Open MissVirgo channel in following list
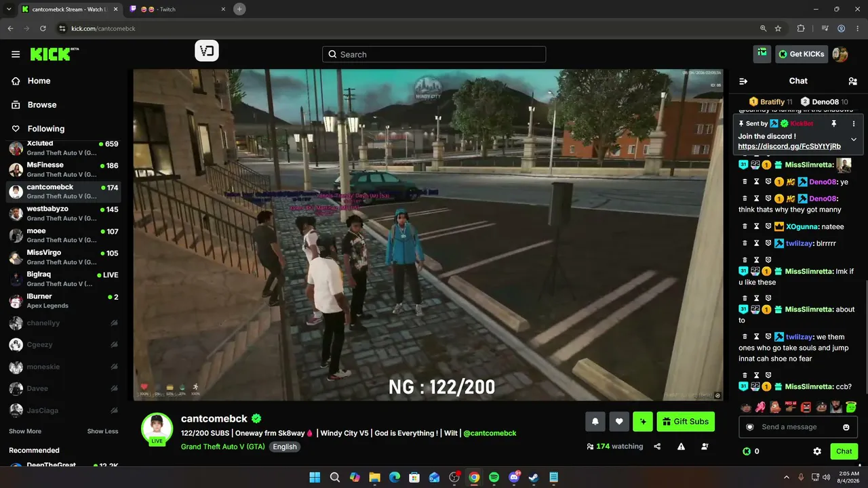This screenshot has width=868, height=488. point(64,257)
